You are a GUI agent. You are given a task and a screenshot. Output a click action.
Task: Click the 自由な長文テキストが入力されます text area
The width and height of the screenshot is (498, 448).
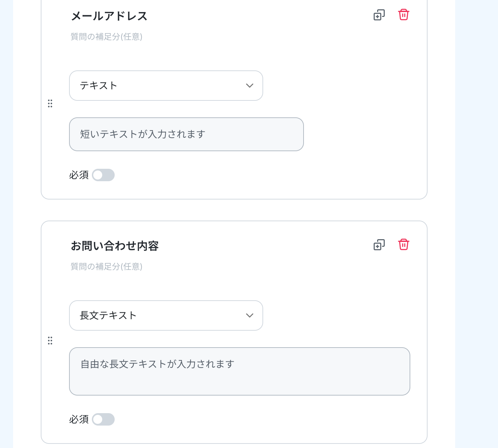[240, 371]
